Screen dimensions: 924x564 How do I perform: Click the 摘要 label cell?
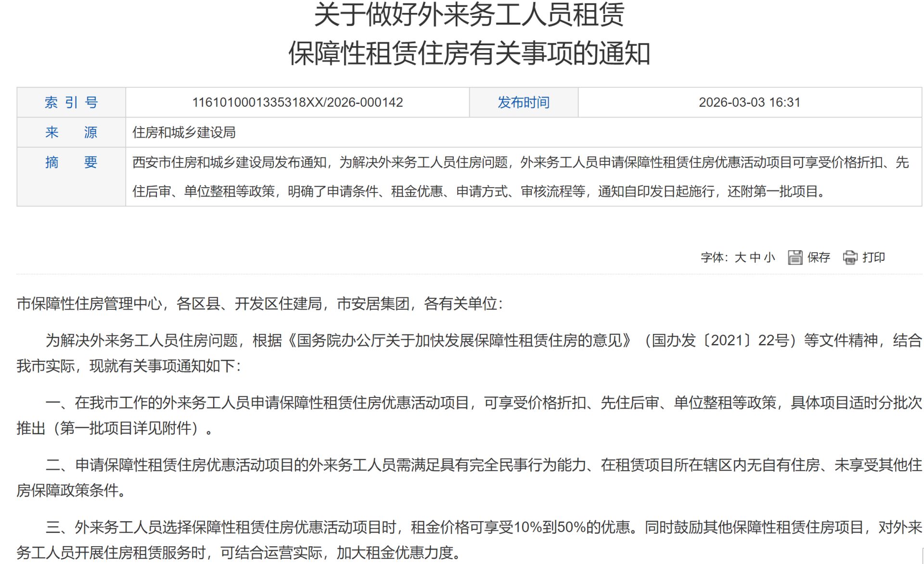pyautogui.click(x=71, y=162)
